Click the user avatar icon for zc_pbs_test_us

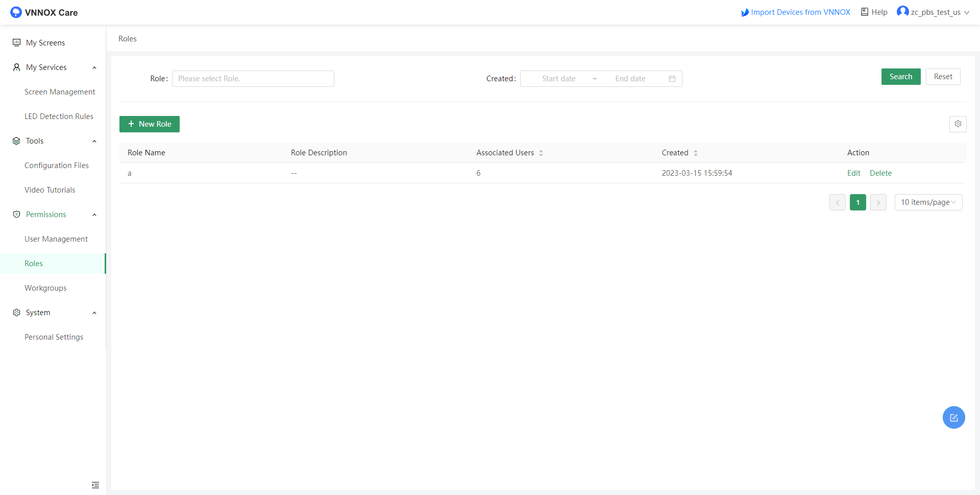(902, 12)
